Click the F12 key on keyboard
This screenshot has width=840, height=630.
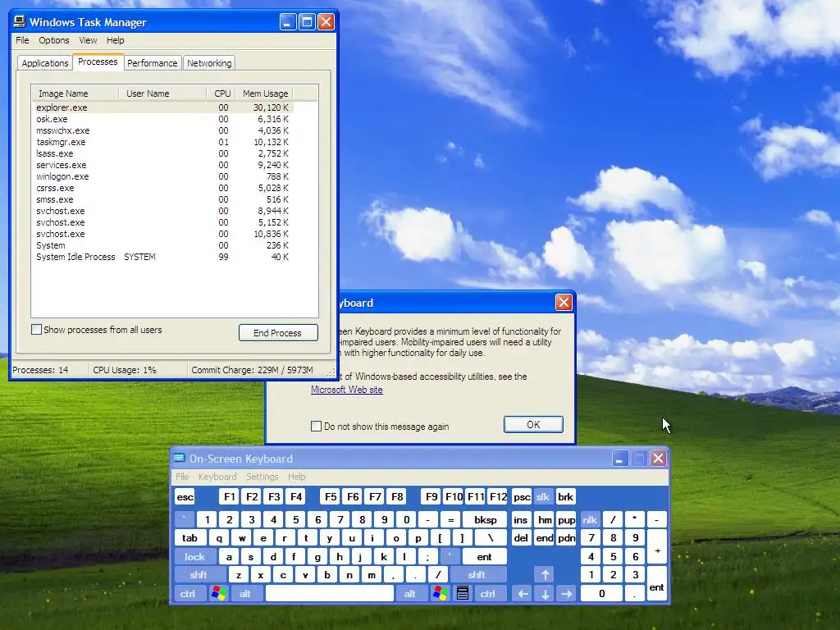click(498, 496)
